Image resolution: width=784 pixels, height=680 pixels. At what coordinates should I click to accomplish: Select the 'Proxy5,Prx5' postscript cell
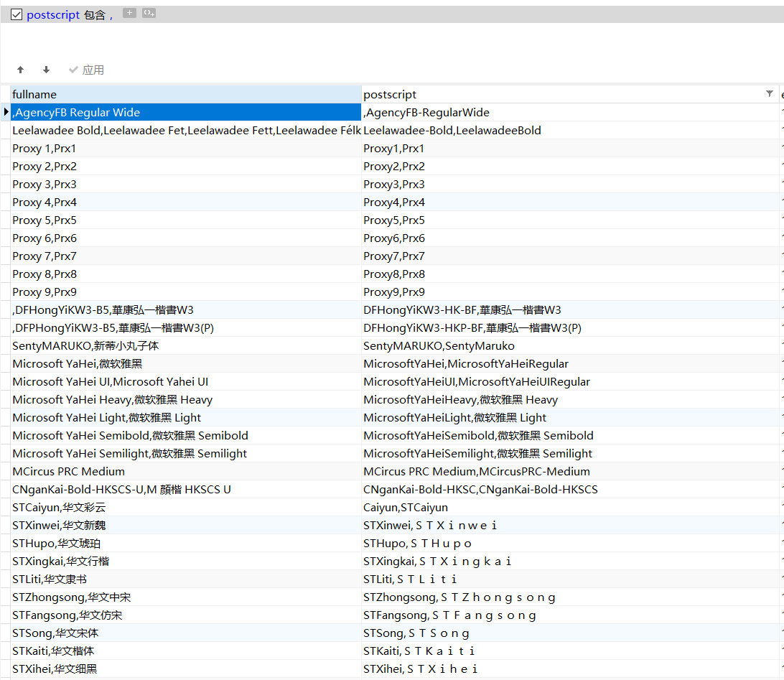pyautogui.click(x=570, y=220)
